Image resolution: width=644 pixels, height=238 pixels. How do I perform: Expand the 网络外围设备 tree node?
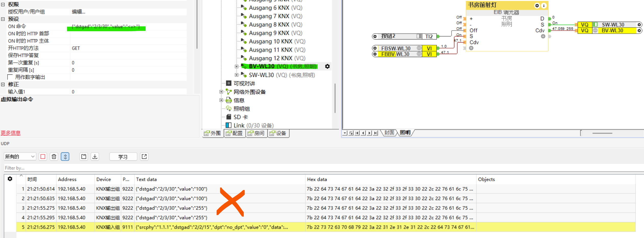[221, 92]
